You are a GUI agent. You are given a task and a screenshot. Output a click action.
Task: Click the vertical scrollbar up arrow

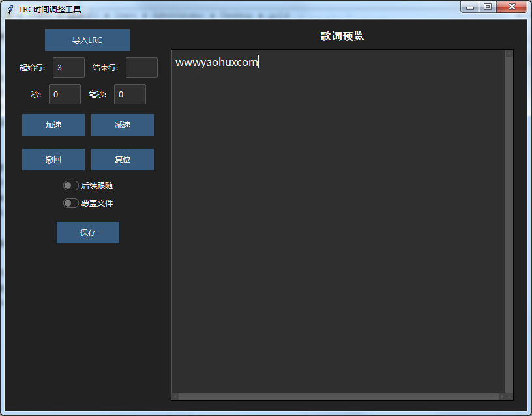509,54
